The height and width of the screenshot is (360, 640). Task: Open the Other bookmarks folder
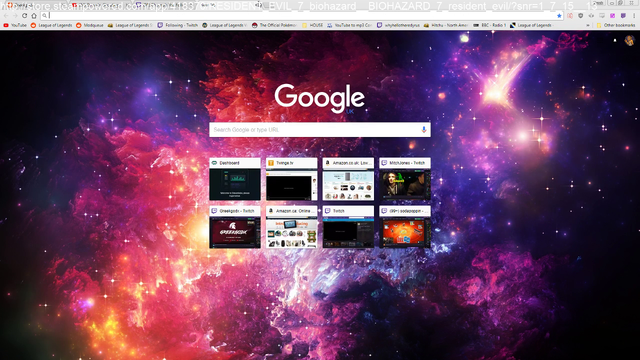[x=616, y=25]
